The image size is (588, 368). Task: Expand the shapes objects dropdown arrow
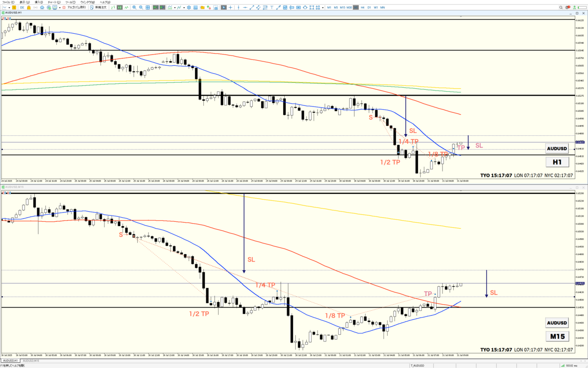click(322, 8)
